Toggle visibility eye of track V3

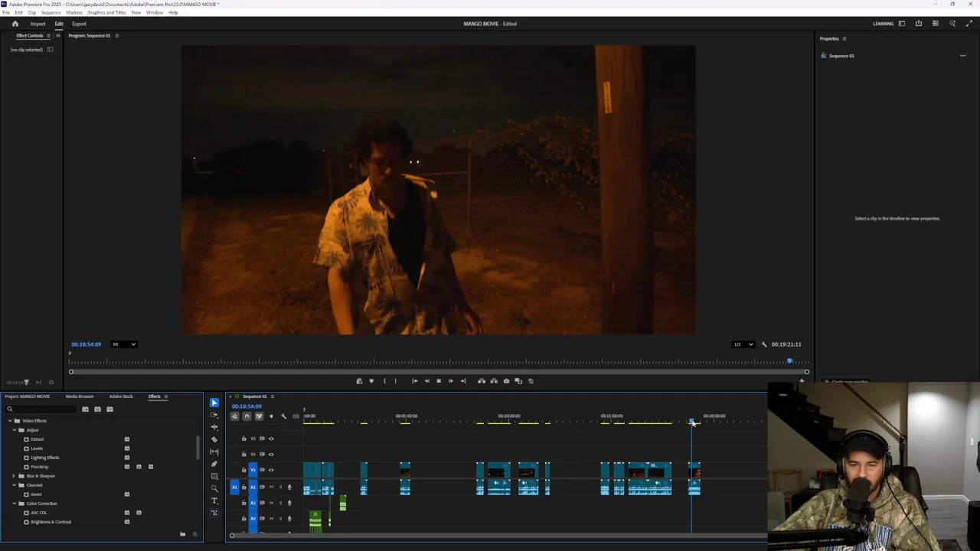271,439
